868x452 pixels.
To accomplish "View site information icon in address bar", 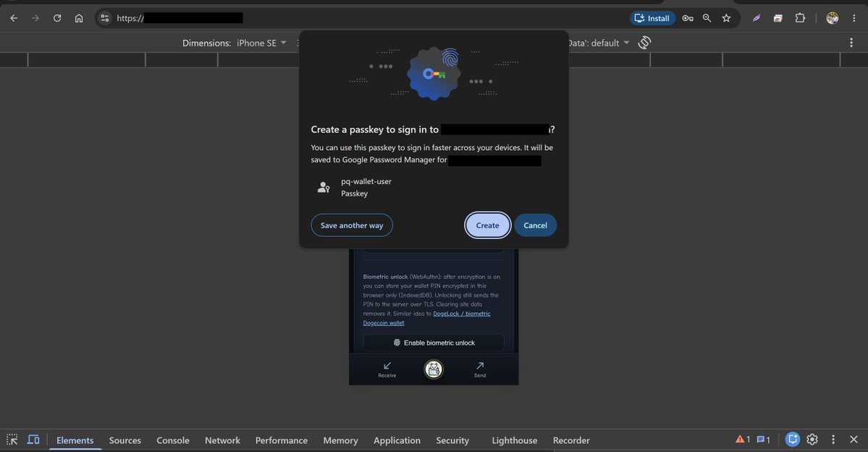I will [105, 18].
